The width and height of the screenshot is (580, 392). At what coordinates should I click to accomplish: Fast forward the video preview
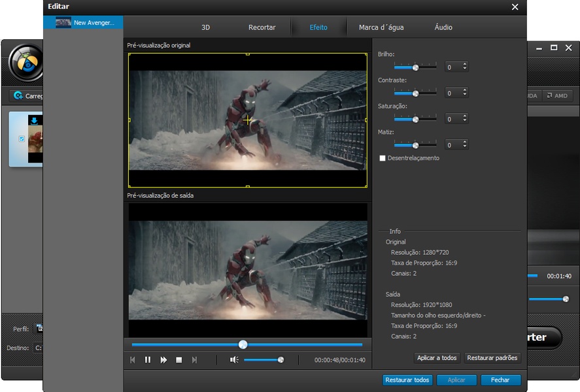(163, 360)
